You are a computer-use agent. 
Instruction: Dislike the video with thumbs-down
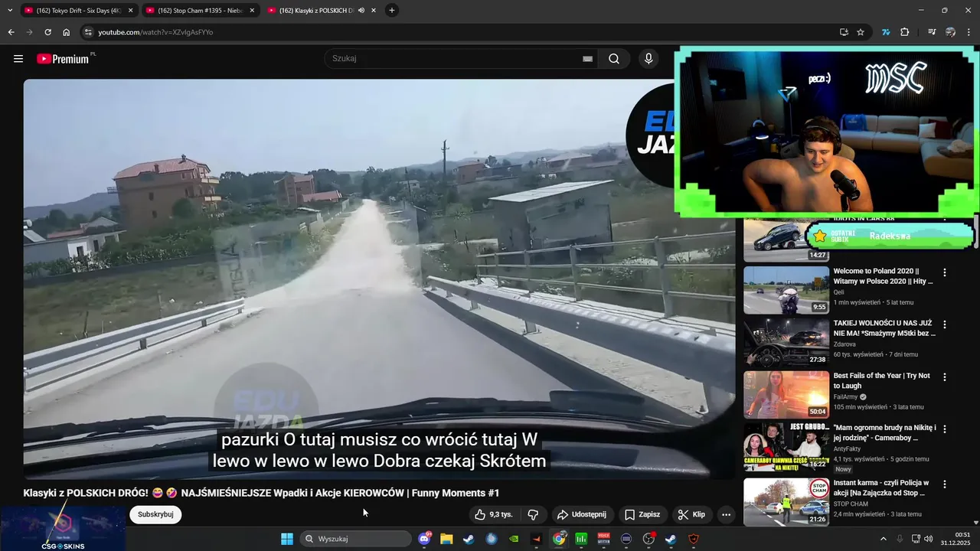533,514
